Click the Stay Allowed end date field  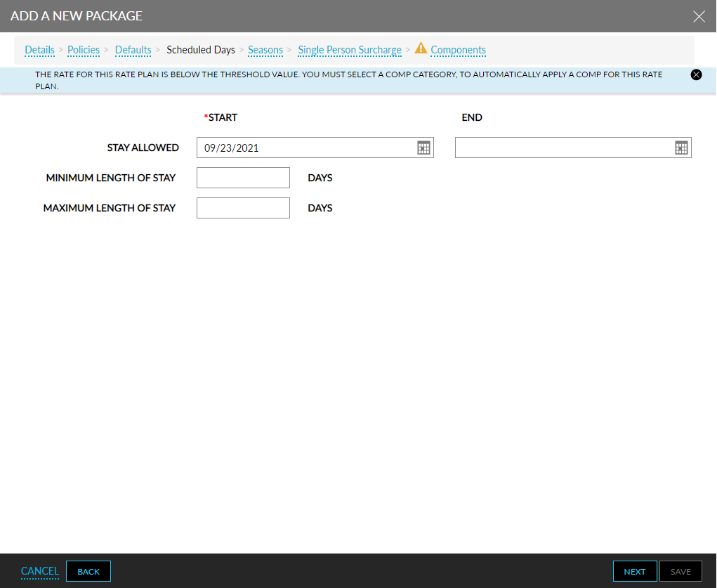[x=573, y=148]
